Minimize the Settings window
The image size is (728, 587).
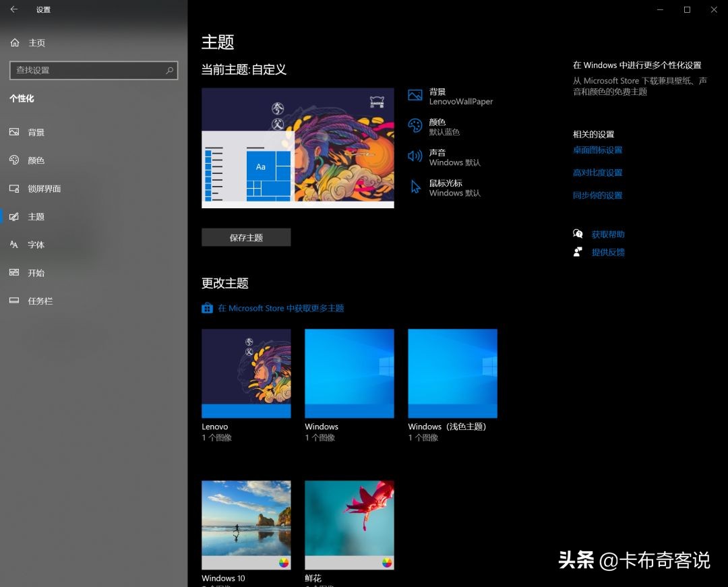(x=660, y=9)
